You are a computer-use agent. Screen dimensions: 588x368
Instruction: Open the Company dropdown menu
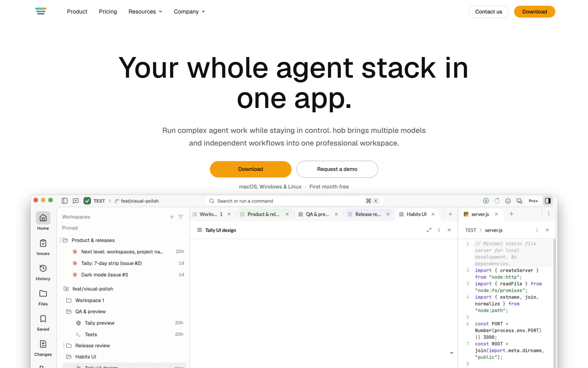pyautogui.click(x=189, y=12)
